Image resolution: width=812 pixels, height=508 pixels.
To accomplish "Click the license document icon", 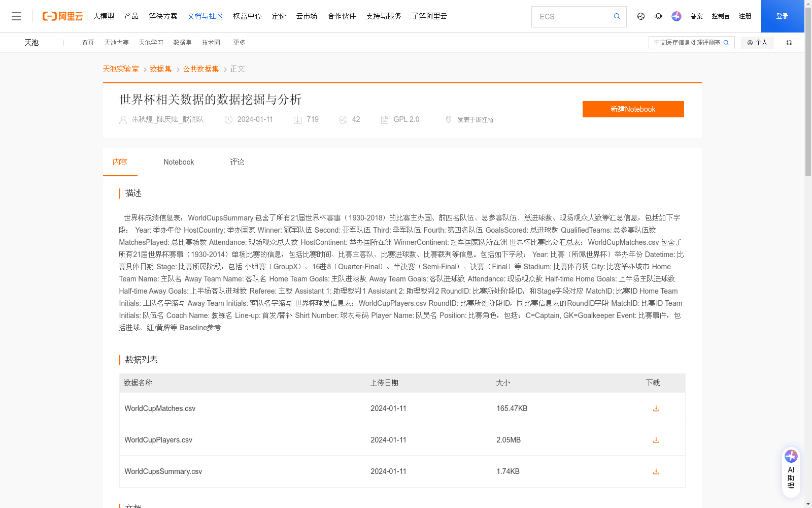I will [x=385, y=120].
